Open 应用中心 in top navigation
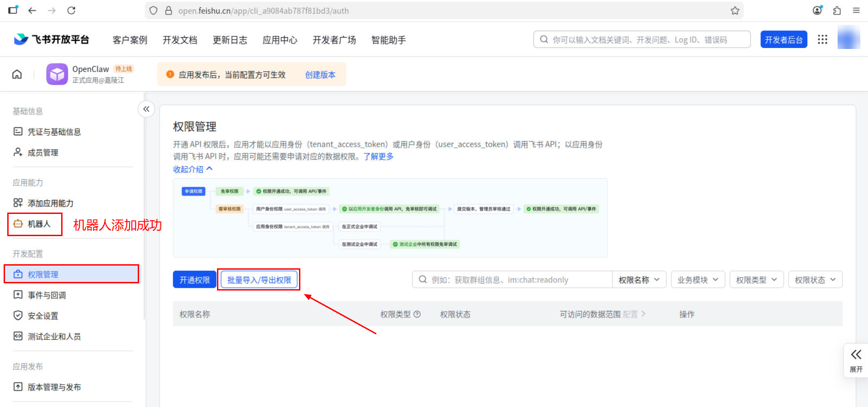This screenshot has width=868, height=407. pyautogui.click(x=280, y=40)
